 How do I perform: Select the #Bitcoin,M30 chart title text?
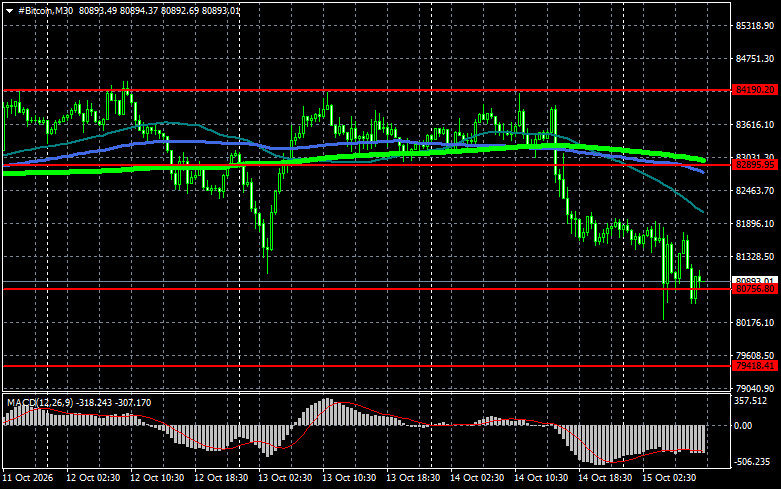click(x=45, y=10)
